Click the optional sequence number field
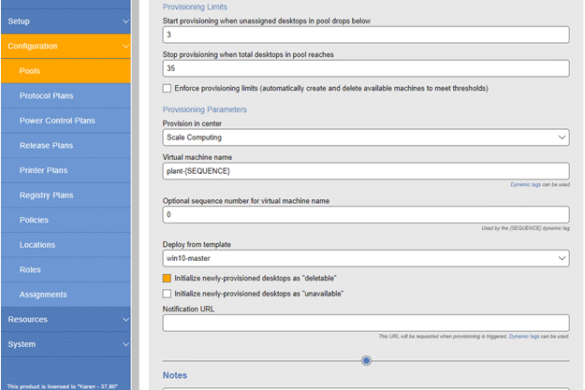585x390 pixels. pyautogui.click(x=366, y=215)
